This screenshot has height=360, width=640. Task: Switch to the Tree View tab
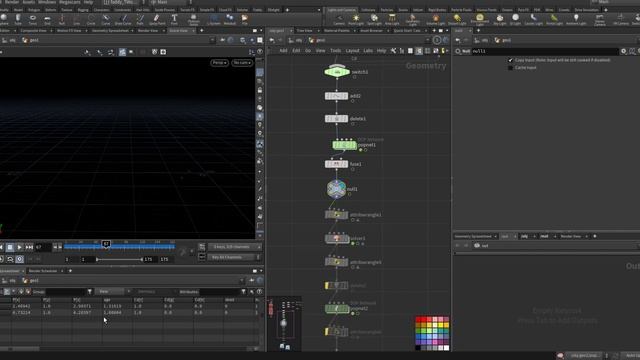point(304,31)
